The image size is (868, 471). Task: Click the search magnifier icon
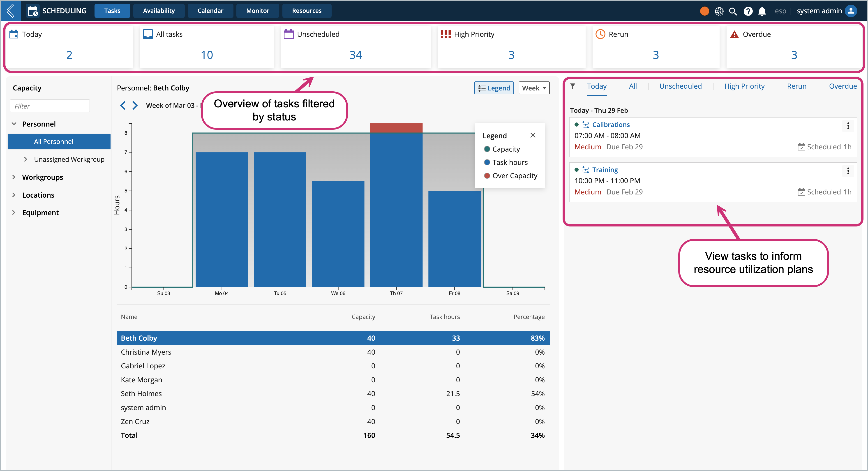733,11
